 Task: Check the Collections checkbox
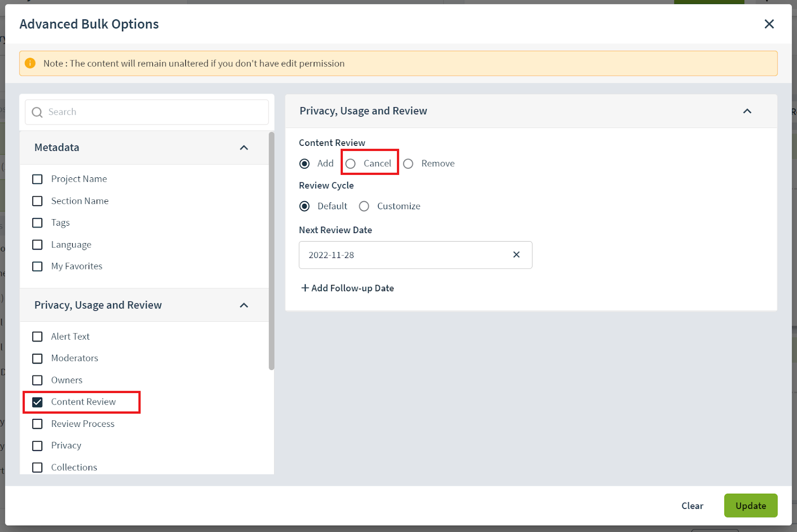coord(37,467)
